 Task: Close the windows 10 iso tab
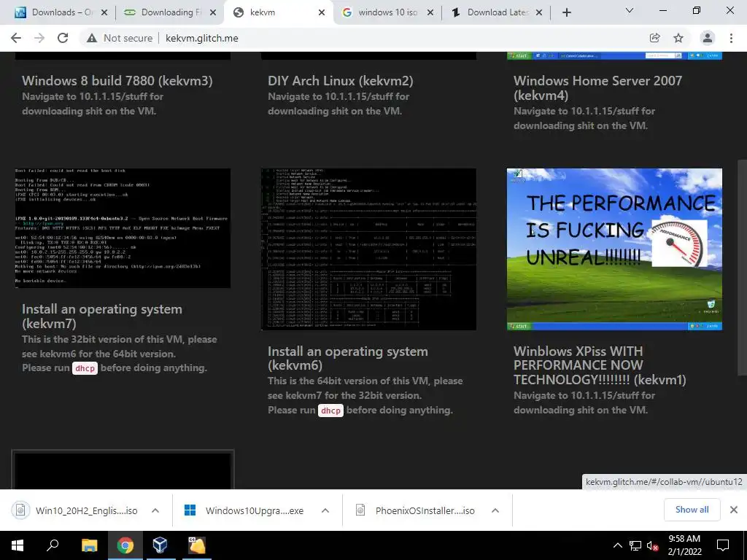(430, 12)
